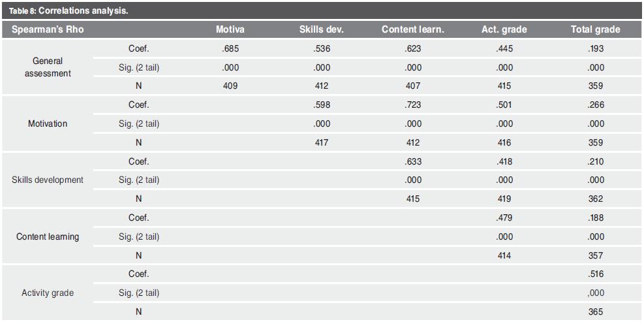The image size is (644, 322).
Task: Click the "Content learn." column header
Action: point(412,30)
